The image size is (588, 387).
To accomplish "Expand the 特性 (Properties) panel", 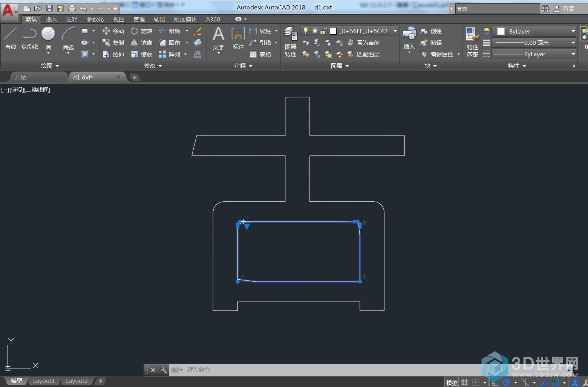I will pyautogui.click(x=517, y=66).
